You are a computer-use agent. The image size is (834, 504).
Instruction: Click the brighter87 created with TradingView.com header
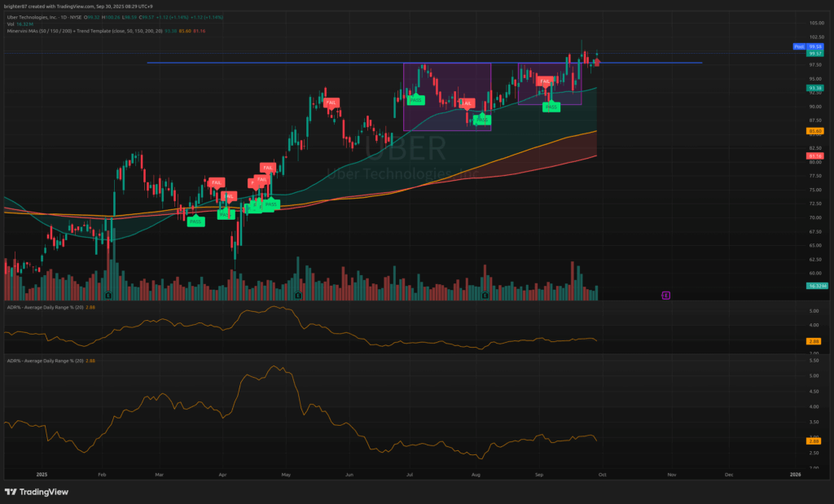pos(78,7)
